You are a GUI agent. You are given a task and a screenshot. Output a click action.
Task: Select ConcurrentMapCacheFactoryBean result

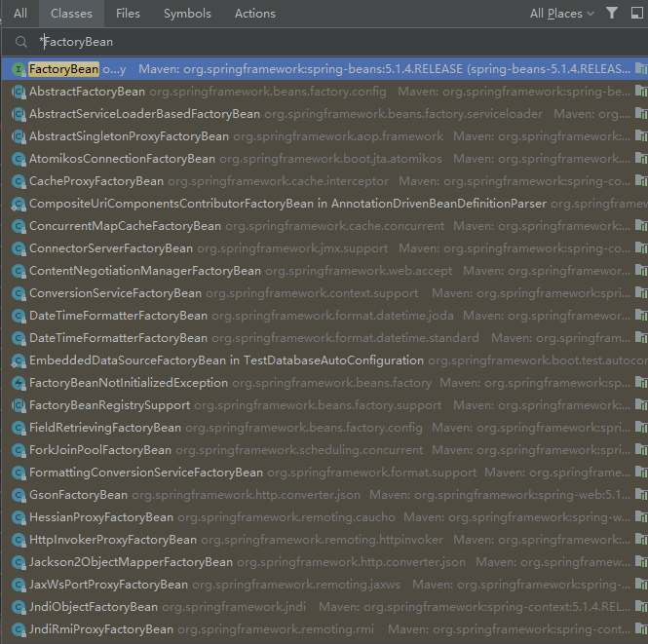tap(324, 225)
